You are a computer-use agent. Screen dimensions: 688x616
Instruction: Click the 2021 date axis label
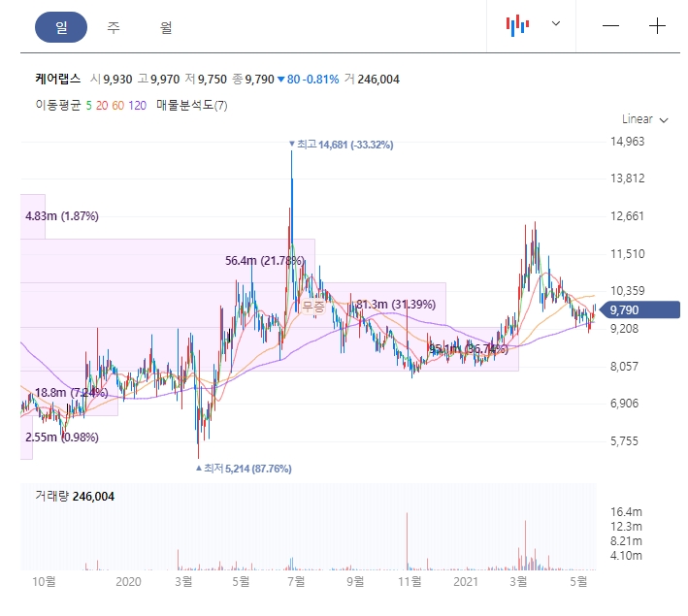click(466, 582)
